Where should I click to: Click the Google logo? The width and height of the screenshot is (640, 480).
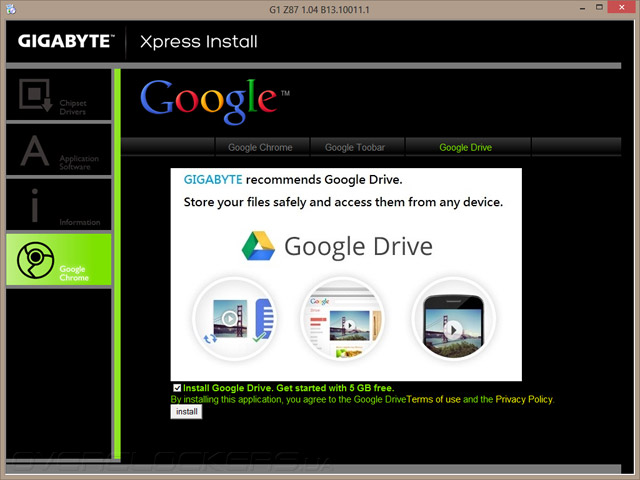215,102
